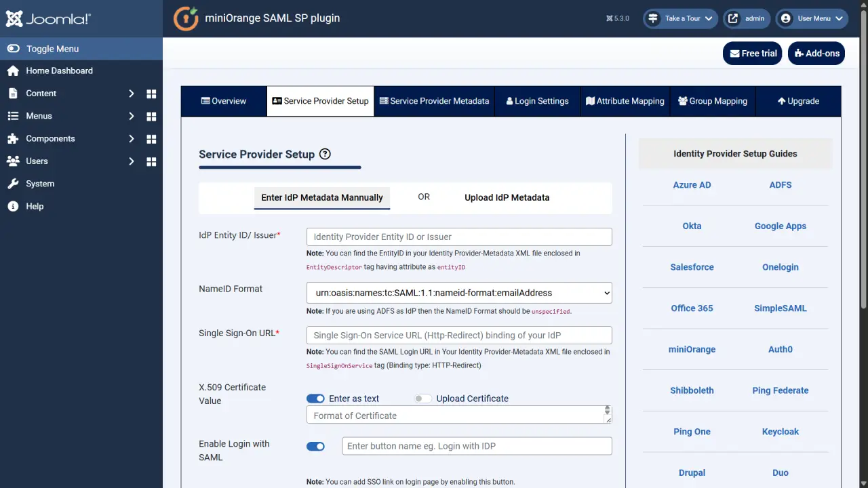This screenshot has height=488, width=868.
Task: Open the Salesforce setup guide
Action: (692, 267)
